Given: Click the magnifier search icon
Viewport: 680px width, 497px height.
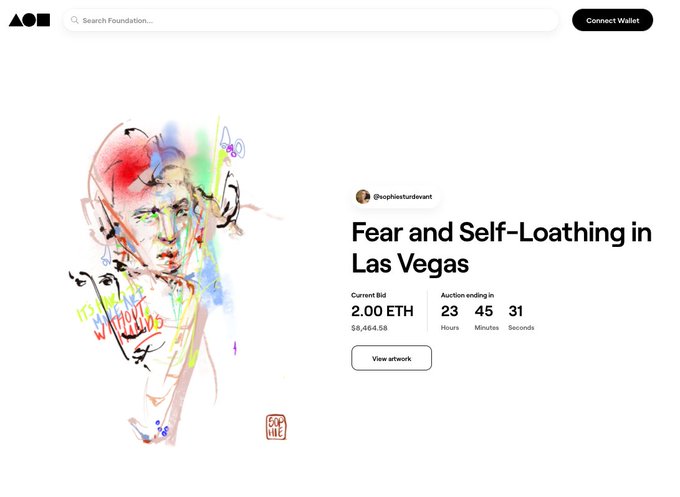Looking at the screenshot, I should pyautogui.click(x=75, y=20).
